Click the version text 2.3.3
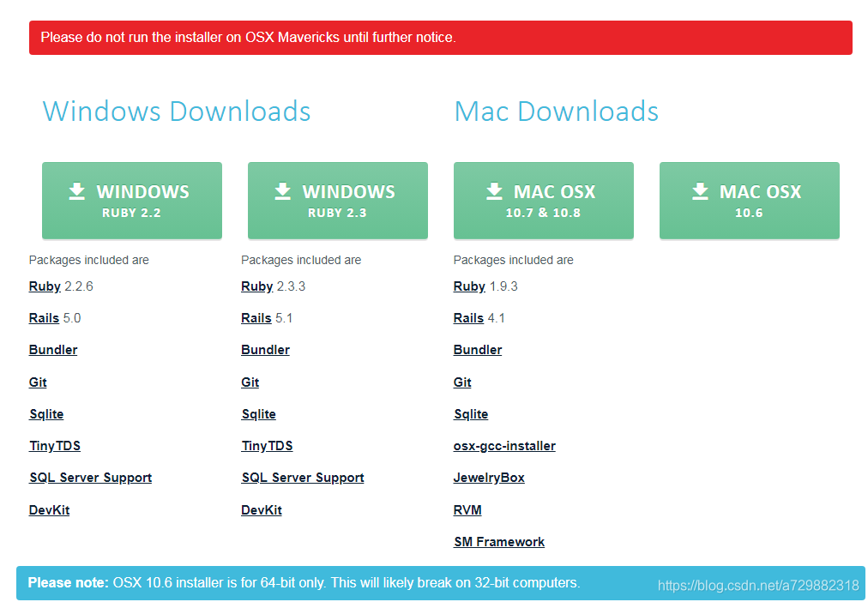868x602 pixels. (x=291, y=286)
